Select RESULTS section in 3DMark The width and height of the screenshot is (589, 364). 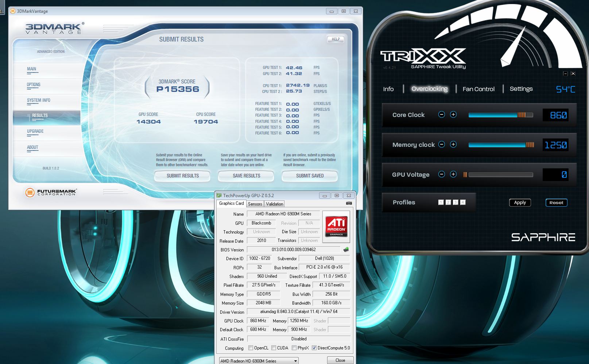[x=47, y=117]
